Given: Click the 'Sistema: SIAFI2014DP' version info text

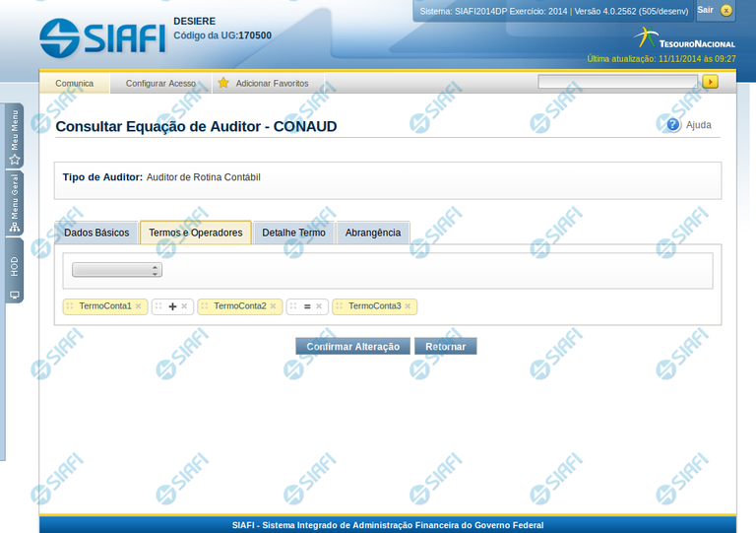Looking at the screenshot, I should click(554, 11).
